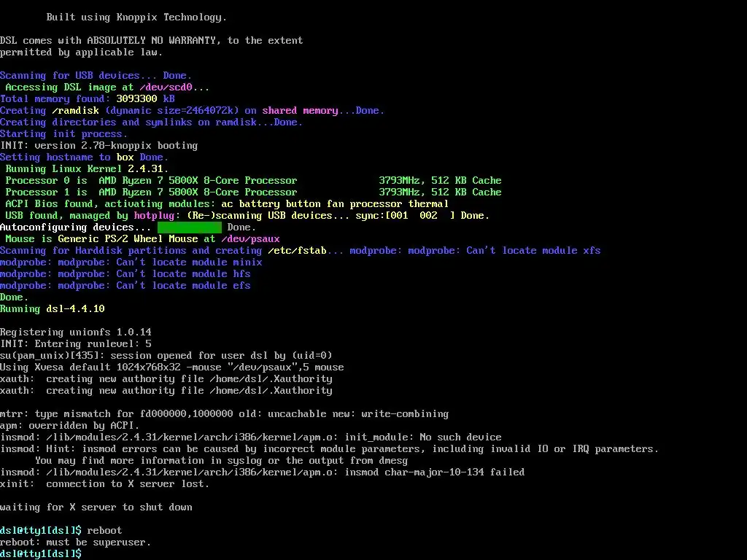
Task: Click 'Creating directories and symlinks on ramdisk' line
Action: coord(151,122)
